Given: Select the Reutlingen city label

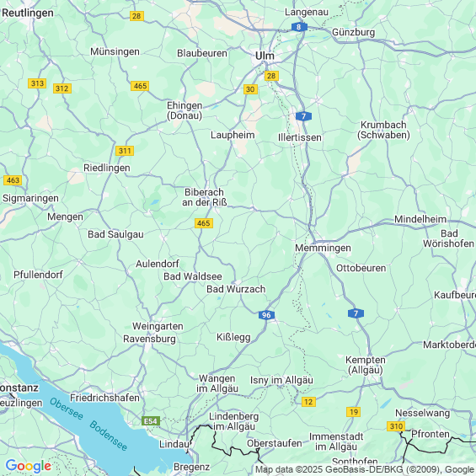Looking at the screenshot, I should coord(28,13).
